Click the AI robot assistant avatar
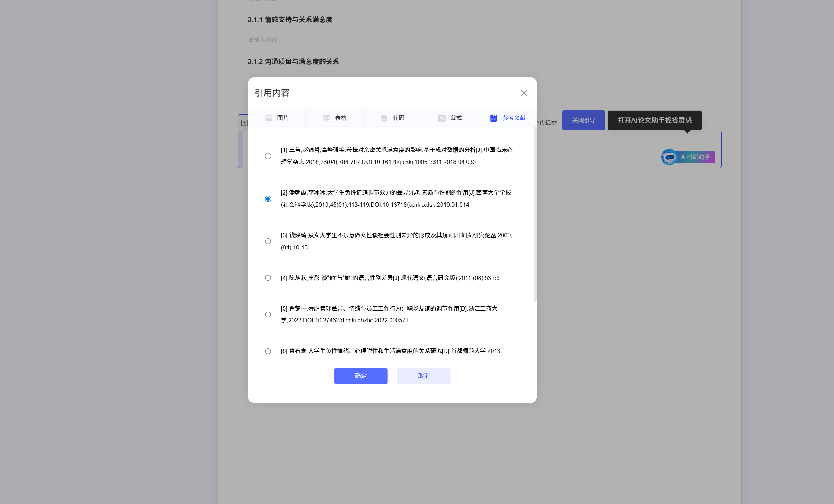The width and height of the screenshot is (834, 504). coord(669,157)
